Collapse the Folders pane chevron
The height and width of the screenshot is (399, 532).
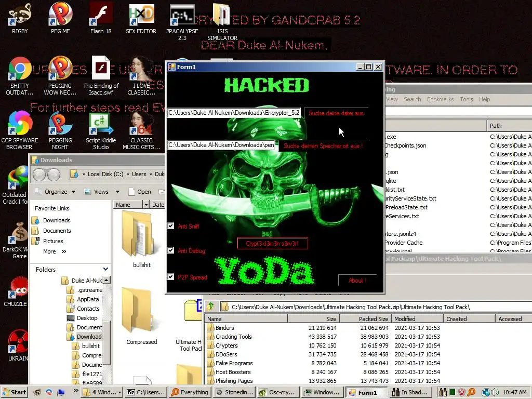(106, 269)
